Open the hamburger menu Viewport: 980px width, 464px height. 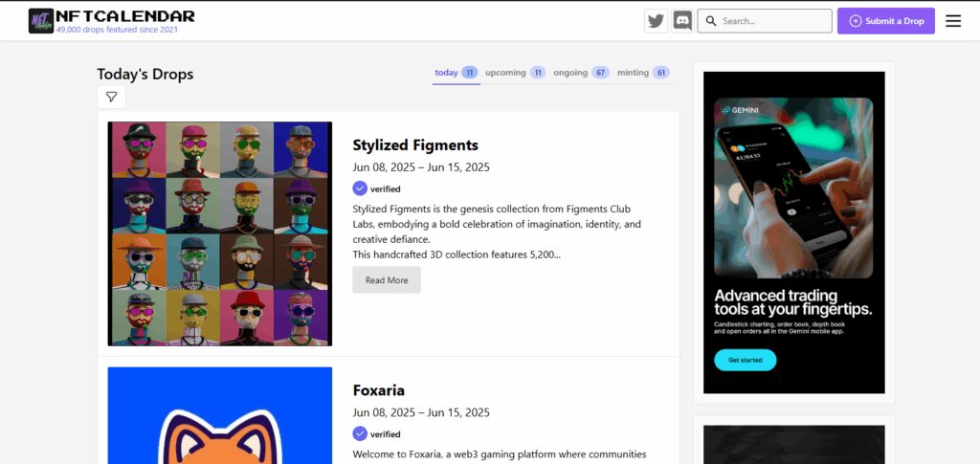point(952,21)
